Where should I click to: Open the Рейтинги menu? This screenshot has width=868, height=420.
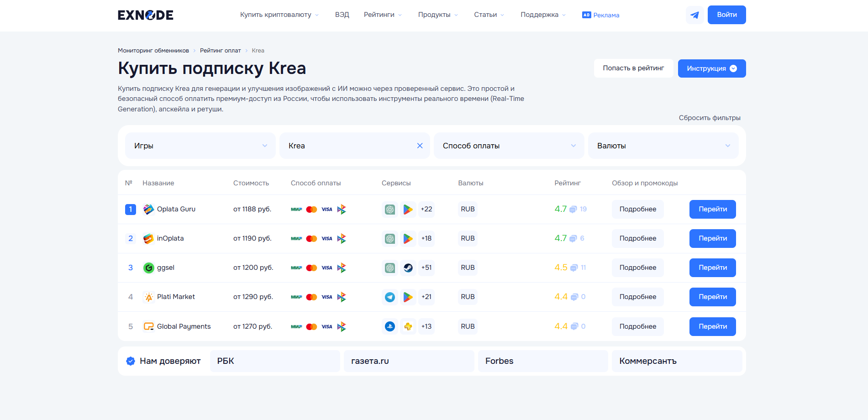(x=383, y=15)
